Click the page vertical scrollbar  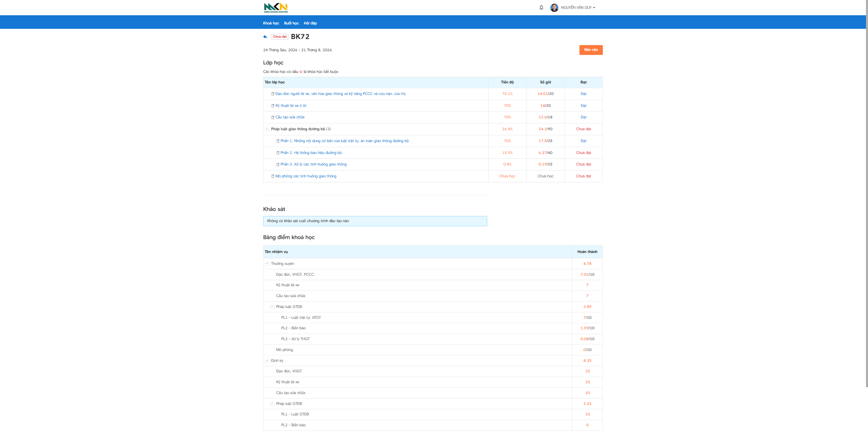coord(867,193)
